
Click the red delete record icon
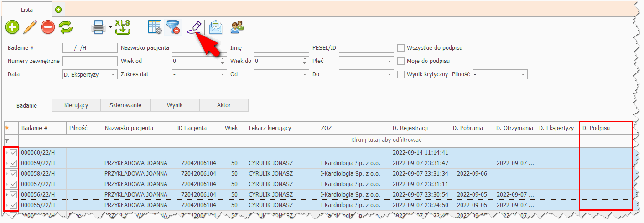[x=48, y=27]
